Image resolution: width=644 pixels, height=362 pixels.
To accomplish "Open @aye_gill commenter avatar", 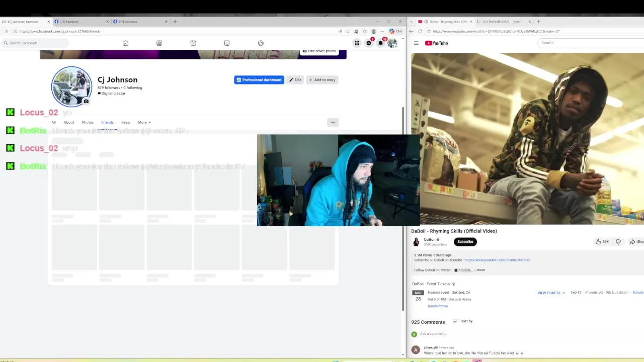I will point(416,350).
